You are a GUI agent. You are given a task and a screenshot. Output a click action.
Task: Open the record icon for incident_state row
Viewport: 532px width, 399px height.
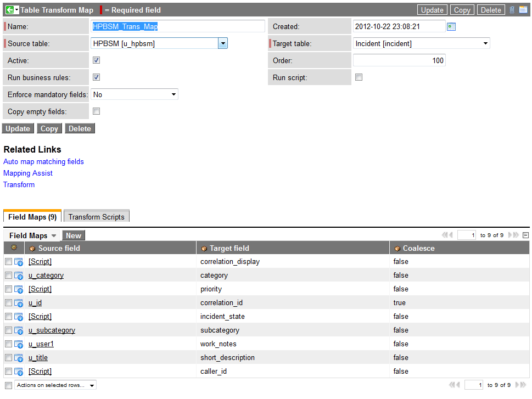point(19,317)
